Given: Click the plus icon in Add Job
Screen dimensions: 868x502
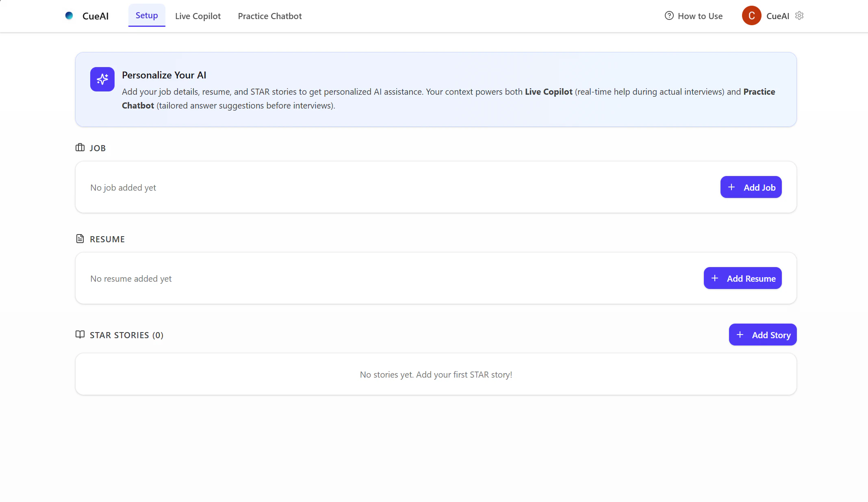Looking at the screenshot, I should pos(731,187).
